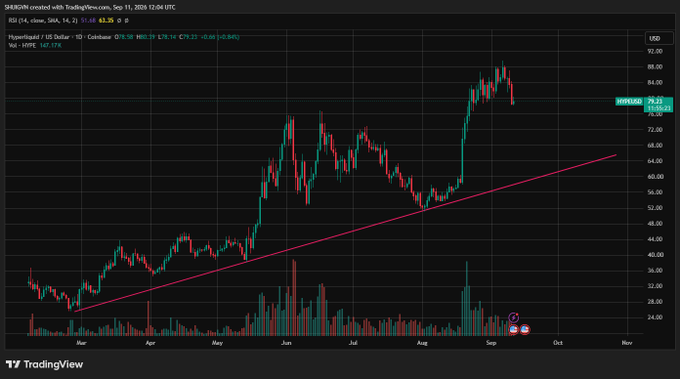This screenshot has height=379, width=680.
Task: Click the 56.00 price axis label
Action: [x=655, y=192]
